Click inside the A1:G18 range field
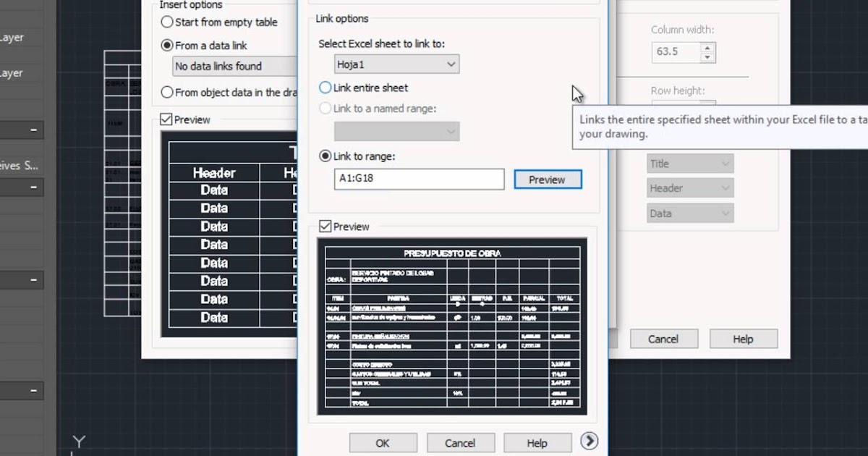 point(419,179)
